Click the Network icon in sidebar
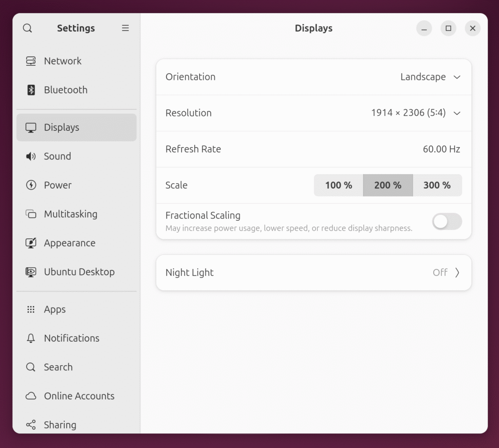The image size is (499, 448). point(31,61)
